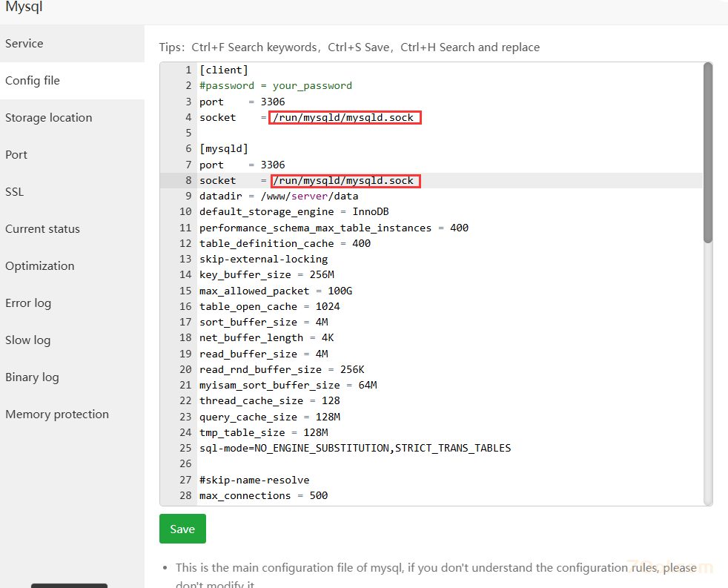Click tmp_table_size = 128M line
728x588 pixels.
pyautogui.click(x=264, y=433)
